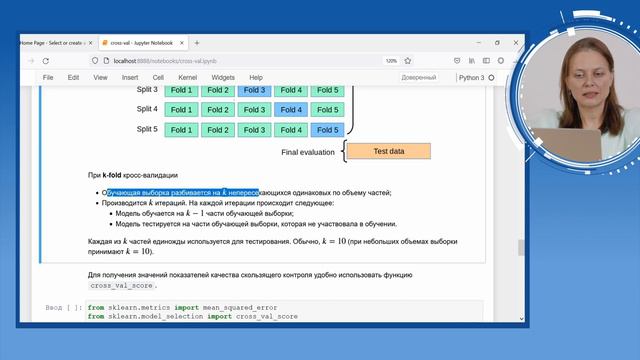This screenshot has height=360, width=640.
Task: Click green Fold 2 in Split 4 row
Action: click(218, 110)
